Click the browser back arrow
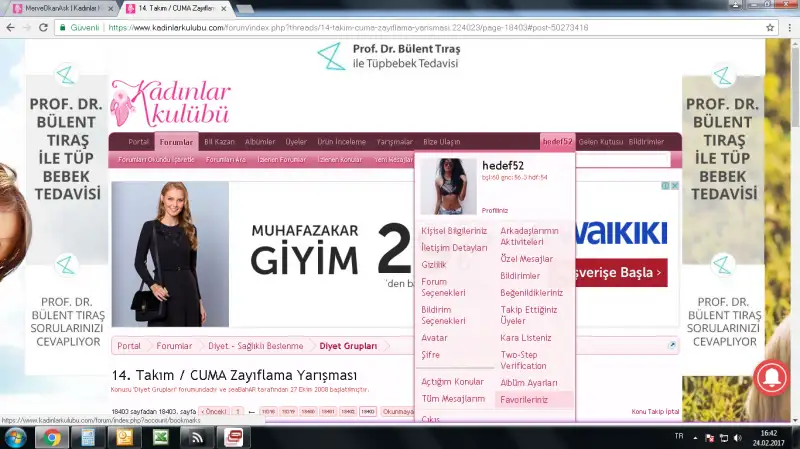800x449 pixels. tap(10, 27)
